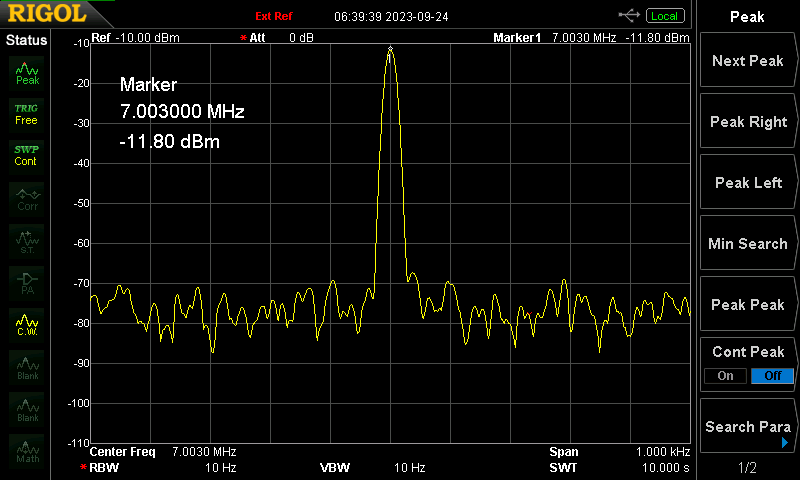The height and width of the screenshot is (480, 800).
Task: Click the first Blank trace icon
Action: tap(27, 367)
